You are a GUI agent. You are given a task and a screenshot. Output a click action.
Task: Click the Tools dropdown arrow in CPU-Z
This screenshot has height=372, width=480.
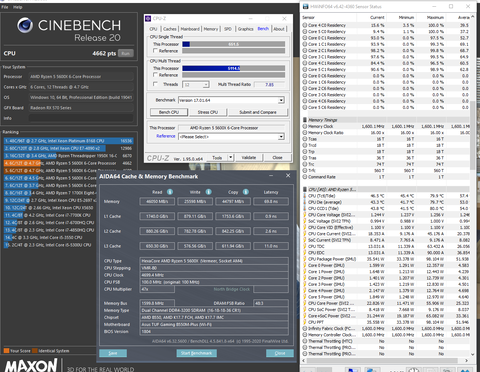(x=230, y=157)
